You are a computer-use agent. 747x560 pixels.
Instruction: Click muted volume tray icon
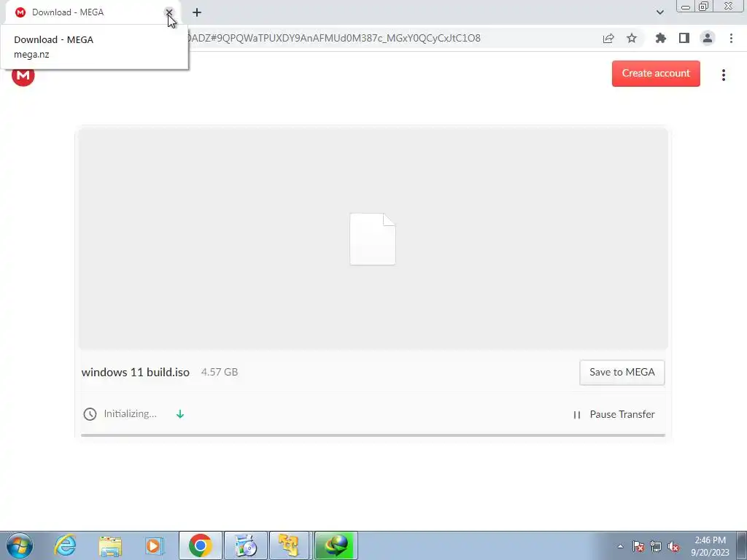[673, 546]
